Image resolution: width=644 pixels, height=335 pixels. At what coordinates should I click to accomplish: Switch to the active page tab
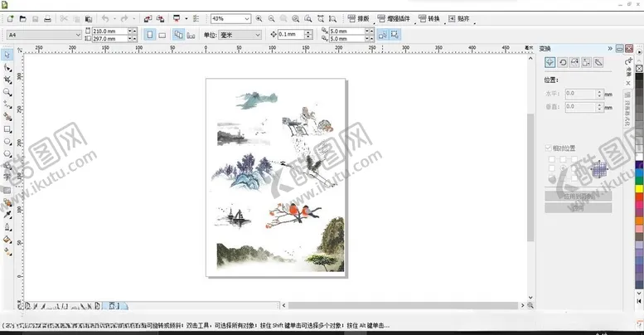click(115, 306)
